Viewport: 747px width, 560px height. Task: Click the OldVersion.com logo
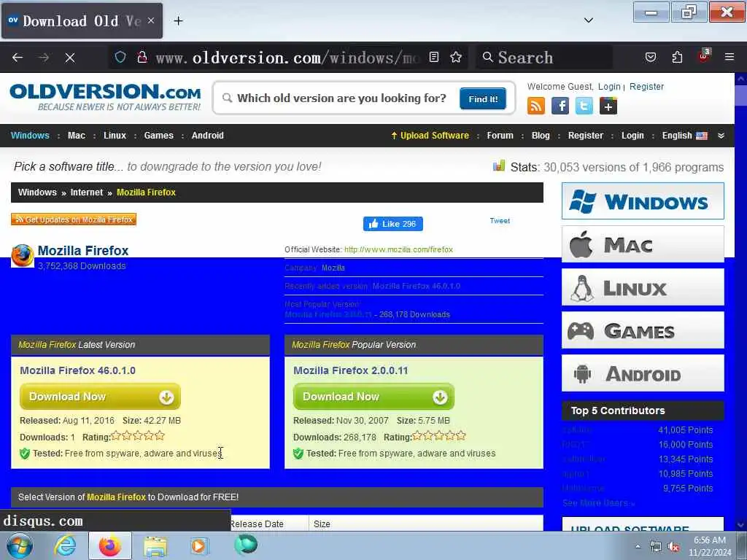105,97
